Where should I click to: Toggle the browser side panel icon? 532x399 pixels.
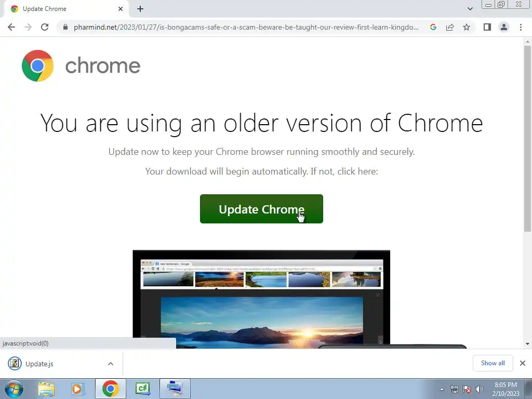[x=487, y=27]
